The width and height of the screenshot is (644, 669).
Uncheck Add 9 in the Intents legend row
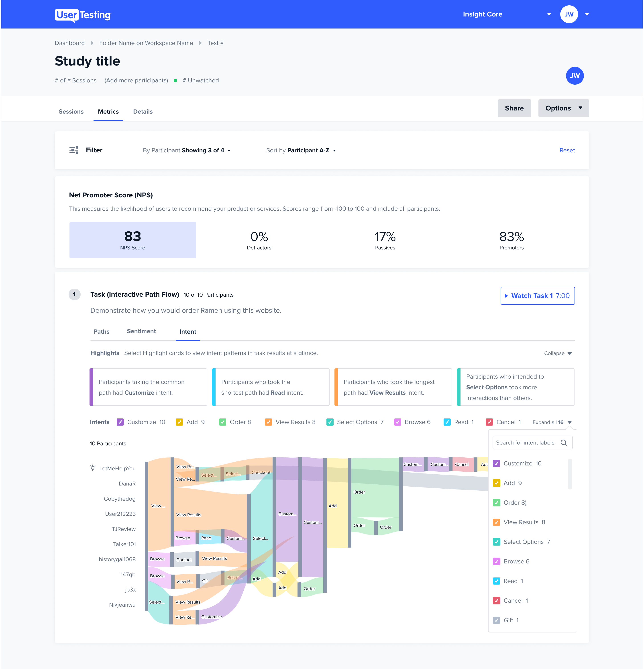[179, 422]
